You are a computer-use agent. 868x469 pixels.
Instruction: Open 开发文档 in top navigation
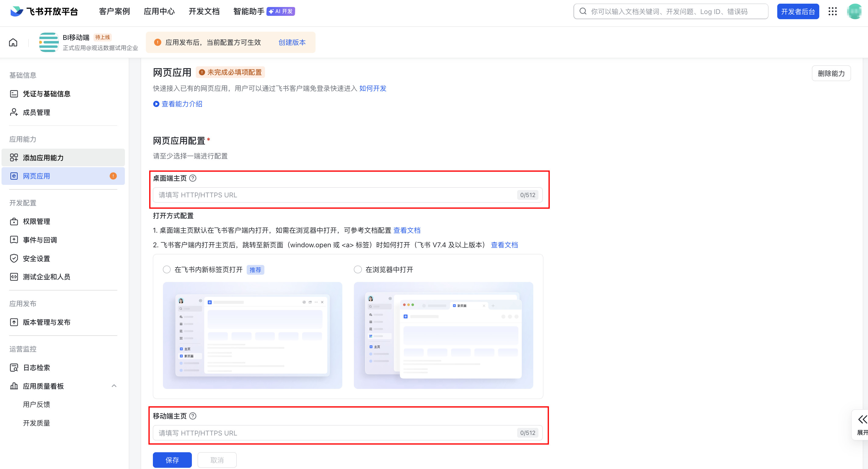[204, 12]
